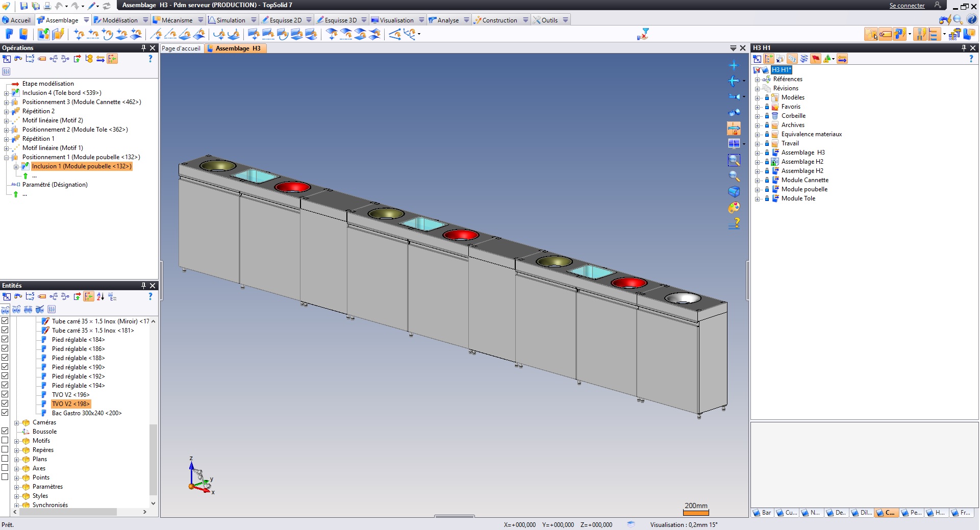This screenshot has width=980, height=530.
Task: Open the Assemblage tab dropdown arrow
Action: click(x=86, y=20)
